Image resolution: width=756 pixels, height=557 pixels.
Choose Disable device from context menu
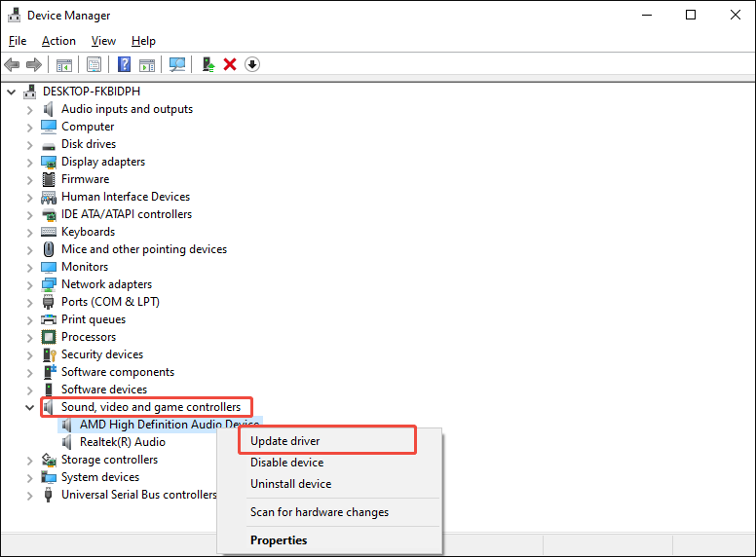click(329, 463)
